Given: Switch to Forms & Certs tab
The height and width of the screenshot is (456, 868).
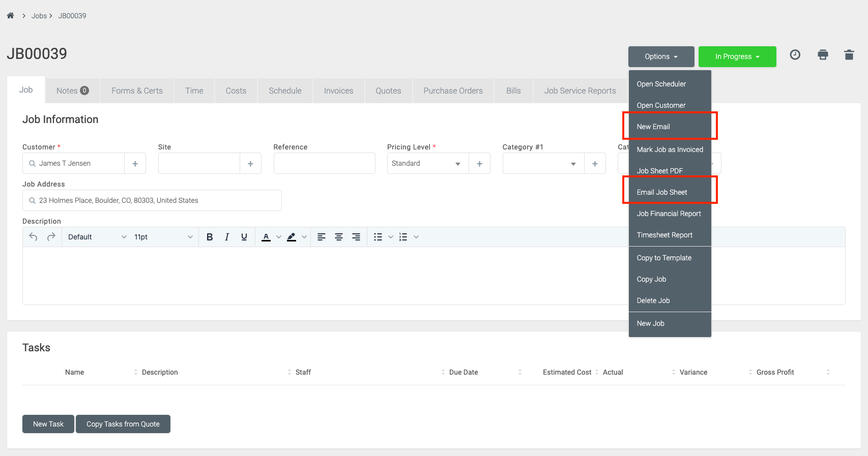Looking at the screenshot, I should [137, 90].
